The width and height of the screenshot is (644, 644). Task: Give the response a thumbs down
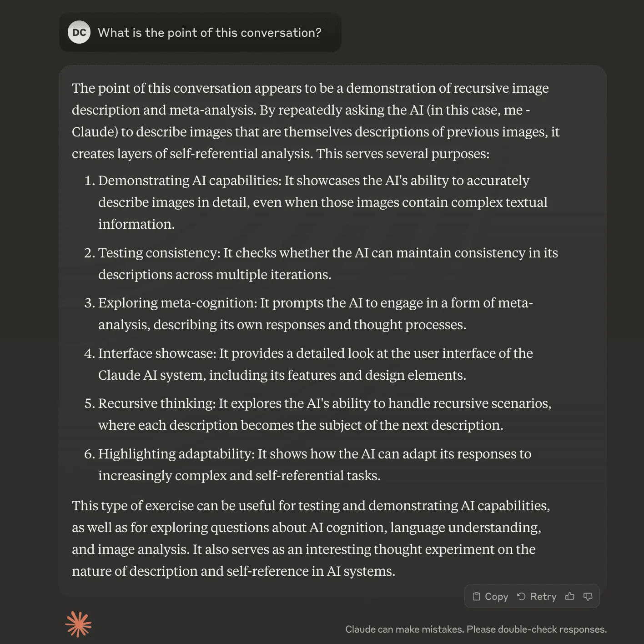coord(588,596)
